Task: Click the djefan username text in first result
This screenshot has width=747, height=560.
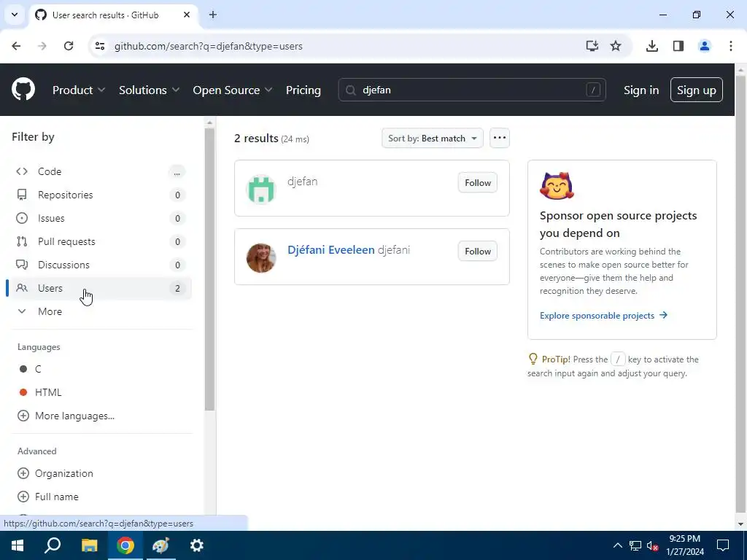Action: pos(303,182)
